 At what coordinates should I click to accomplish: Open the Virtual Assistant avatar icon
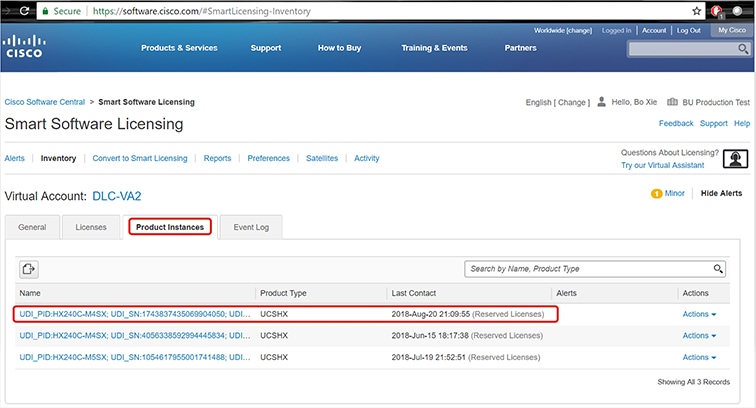click(735, 159)
